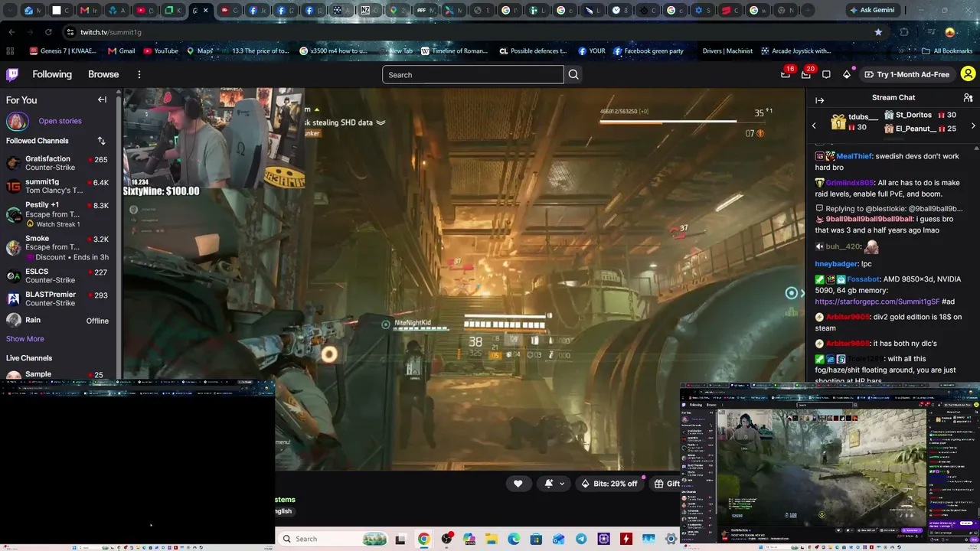Open Facebook green party bookmark

tap(648, 51)
